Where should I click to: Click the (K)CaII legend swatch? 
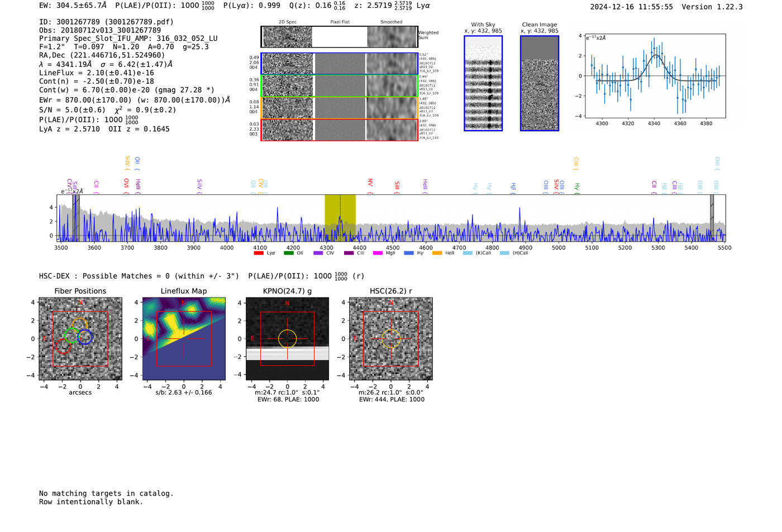click(x=468, y=253)
